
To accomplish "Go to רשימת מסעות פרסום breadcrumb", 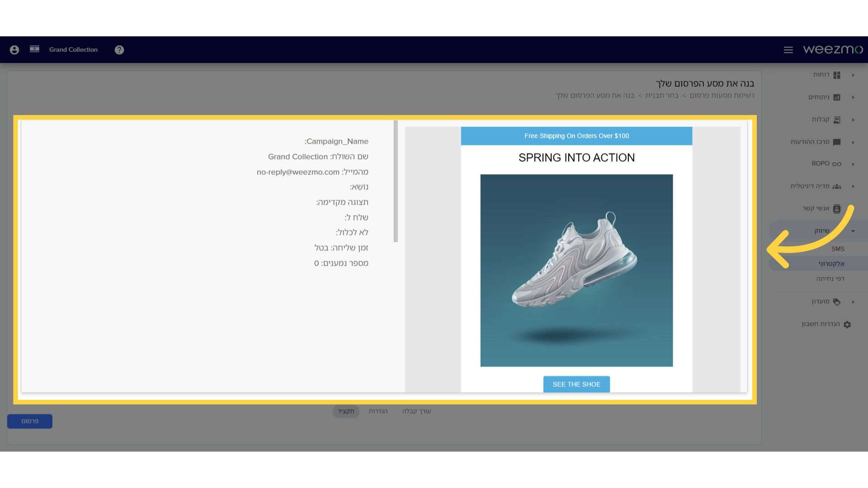I will click(x=722, y=95).
